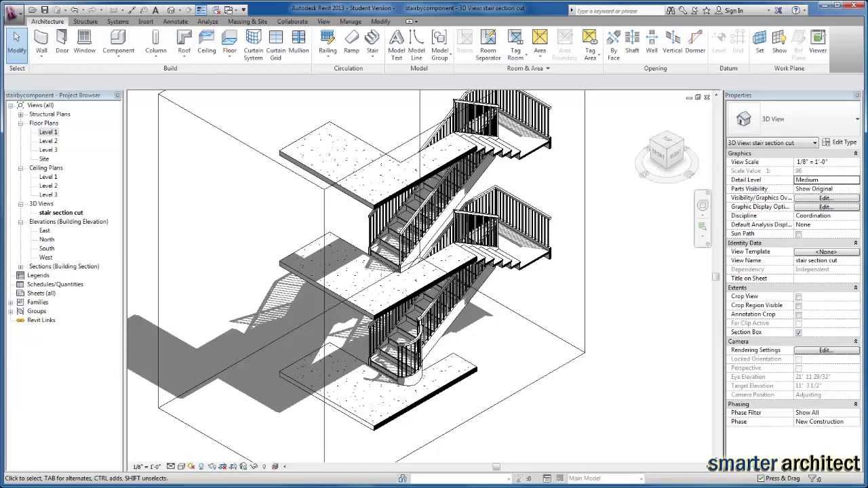
Task: Select the Wall tool in the Build panel
Action: pyautogui.click(x=41, y=41)
